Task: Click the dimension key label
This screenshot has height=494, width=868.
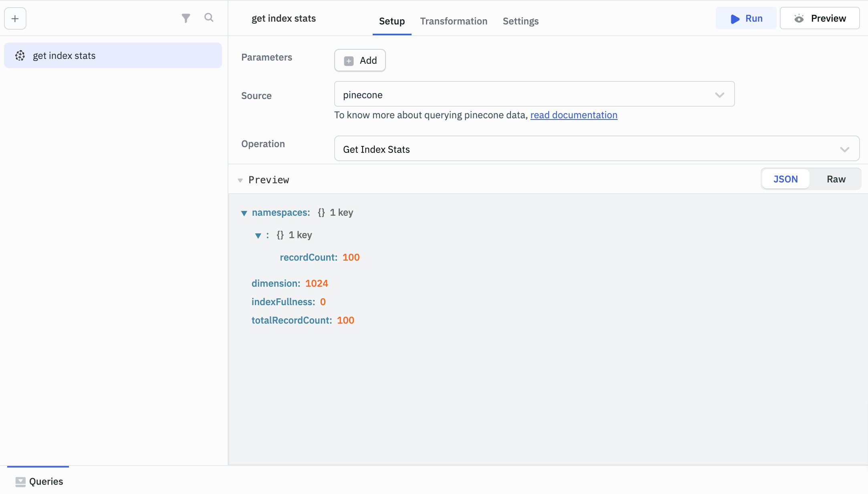Action: [x=276, y=283]
